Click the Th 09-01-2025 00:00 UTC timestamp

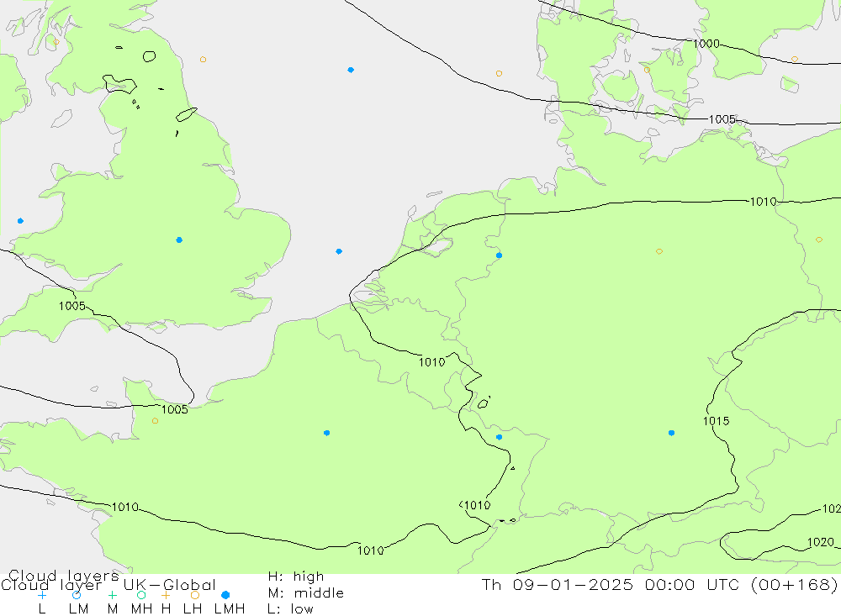659,585
